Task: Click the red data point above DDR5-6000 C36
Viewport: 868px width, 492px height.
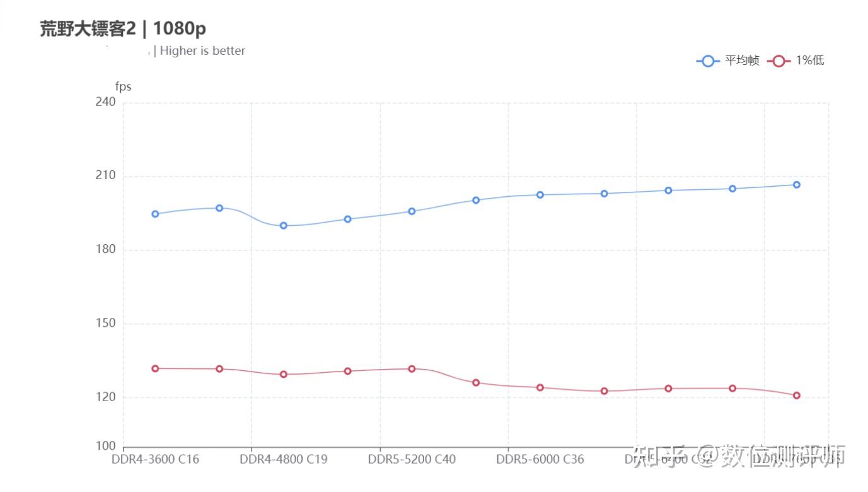Action: click(540, 387)
